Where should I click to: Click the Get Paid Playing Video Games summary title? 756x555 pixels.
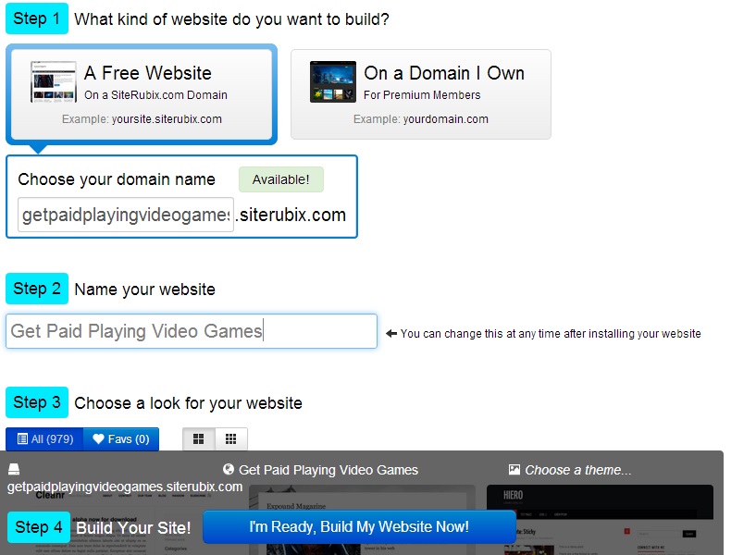tap(328, 470)
